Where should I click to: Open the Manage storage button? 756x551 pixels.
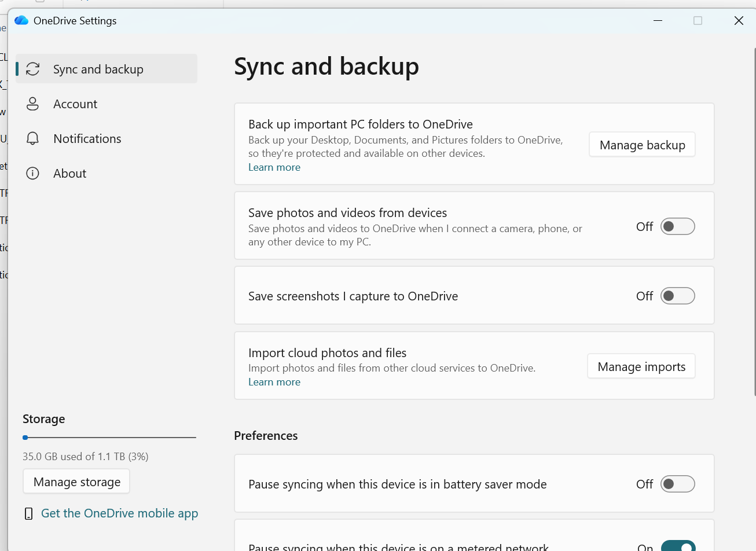pos(76,482)
